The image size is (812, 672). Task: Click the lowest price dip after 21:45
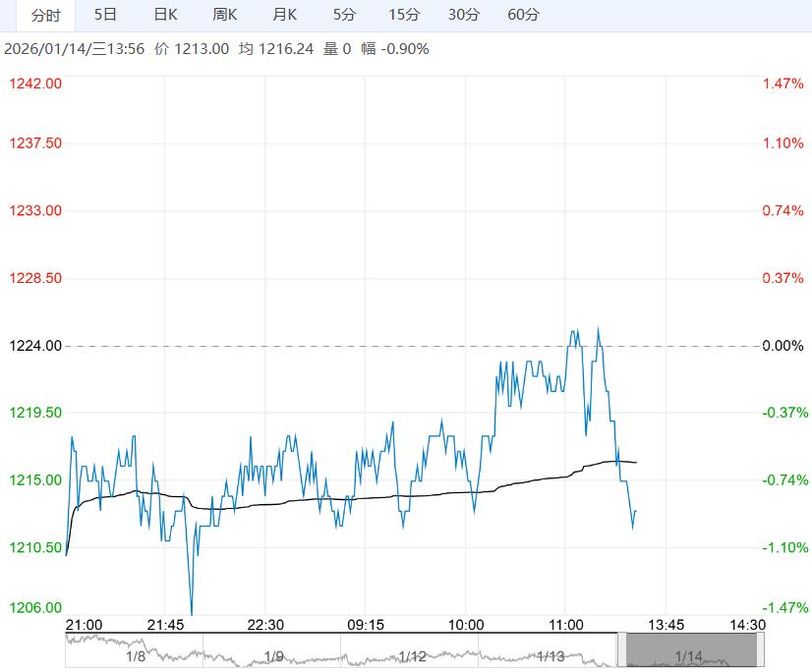point(191,614)
